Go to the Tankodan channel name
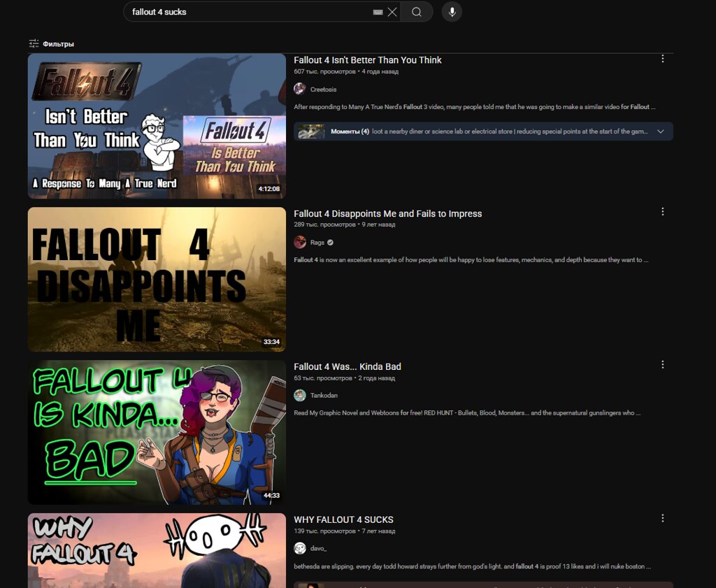 click(x=324, y=395)
